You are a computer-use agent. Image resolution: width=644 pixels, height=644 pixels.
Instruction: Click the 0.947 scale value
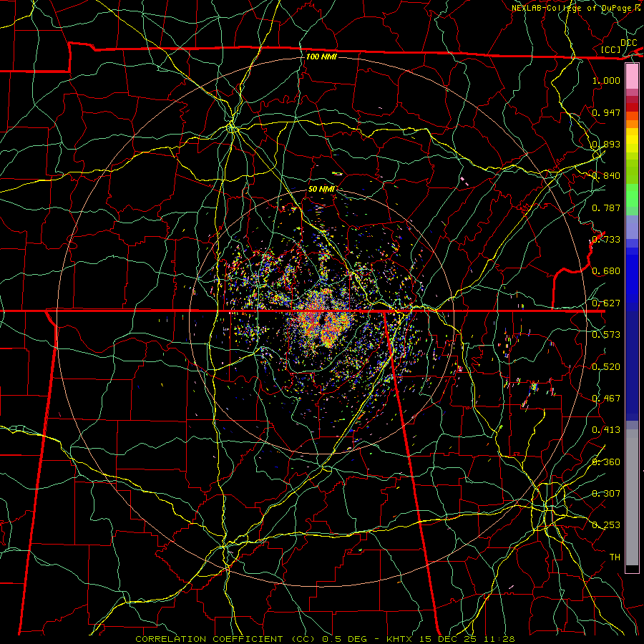tap(606, 112)
